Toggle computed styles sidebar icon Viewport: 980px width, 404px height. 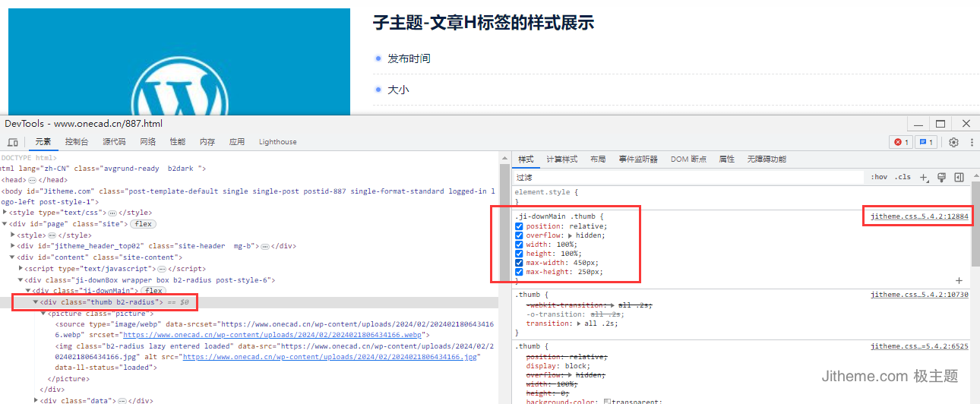tap(959, 178)
